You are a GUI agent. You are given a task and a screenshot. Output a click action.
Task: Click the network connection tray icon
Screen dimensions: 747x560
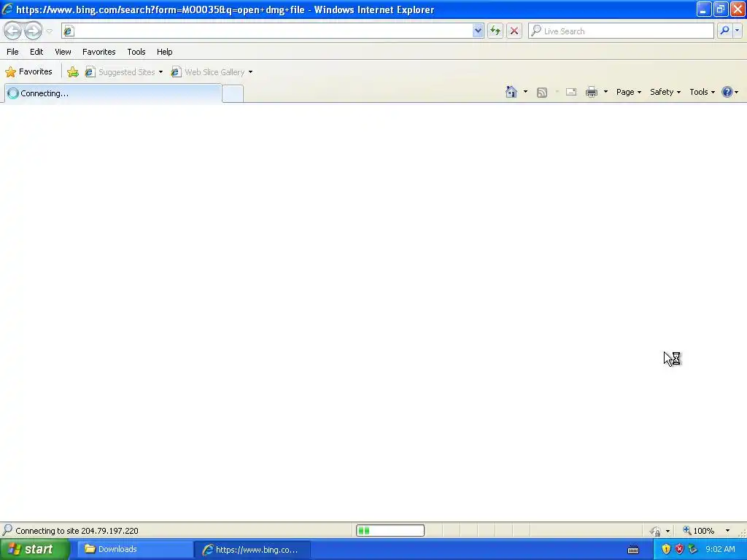pos(693,550)
